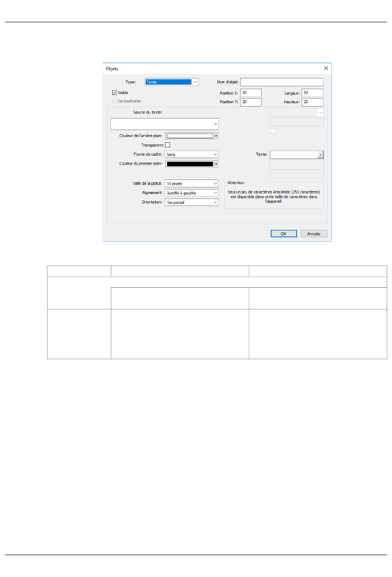Image resolution: width=392 pixels, height=577 pixels.
Task: Open the Alignement dropdown
Action: pyautogui.click(x=192, y=193)
